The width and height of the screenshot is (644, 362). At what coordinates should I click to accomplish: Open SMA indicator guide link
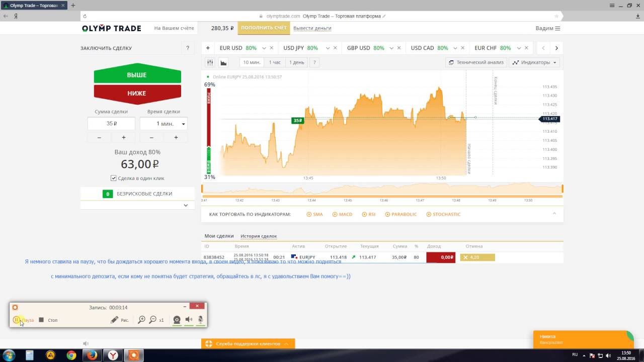pyautogui.click(x=315, y=214)
